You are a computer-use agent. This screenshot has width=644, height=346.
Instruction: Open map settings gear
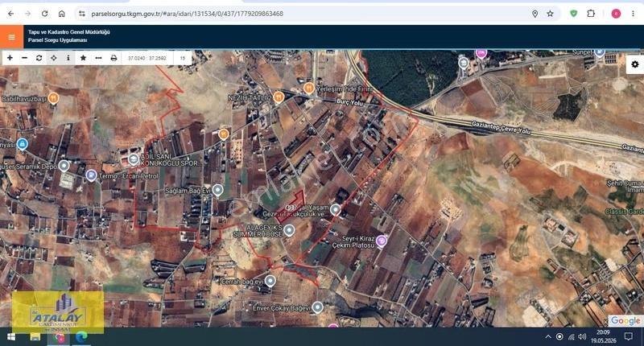tap(635, 64)
